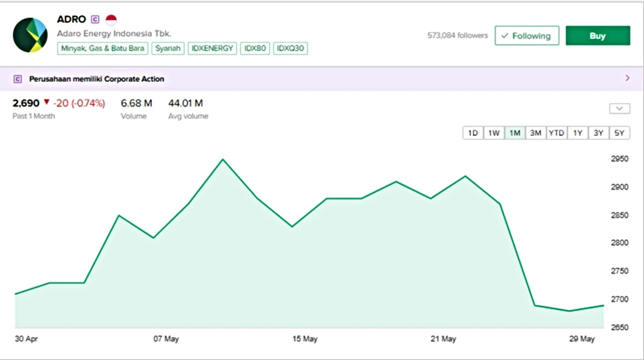This screenshot has height=360, width=644.
Task: Select the 1M chart range
Action: point(515,133)
